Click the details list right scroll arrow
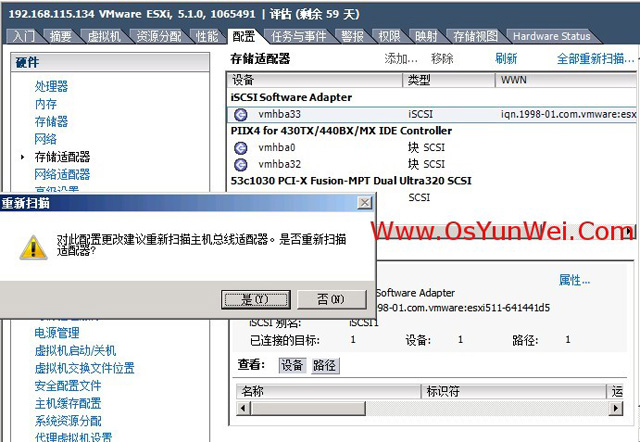The width and height of the screenshot is (640, 442). tap(616, 408)
